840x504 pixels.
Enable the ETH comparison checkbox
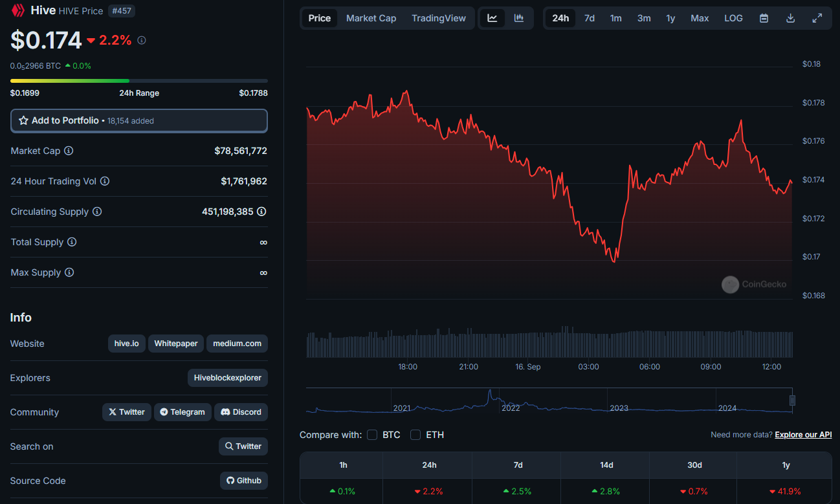[415, 435]
